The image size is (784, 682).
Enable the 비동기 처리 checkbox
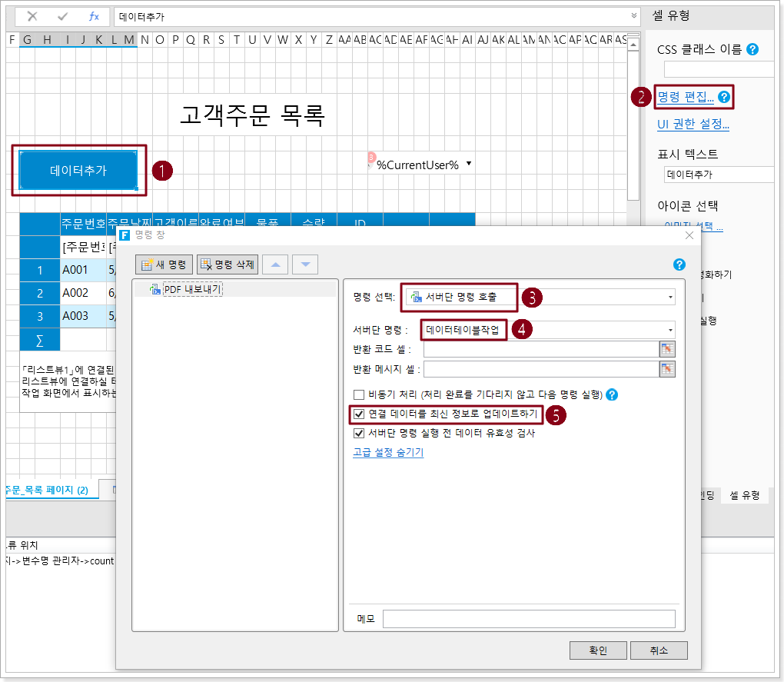point(359,395)
